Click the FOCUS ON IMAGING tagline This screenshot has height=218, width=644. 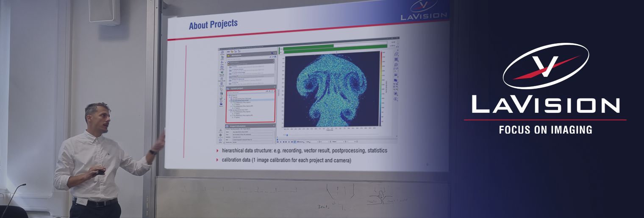pyautogui.click(x=545, y=130)
